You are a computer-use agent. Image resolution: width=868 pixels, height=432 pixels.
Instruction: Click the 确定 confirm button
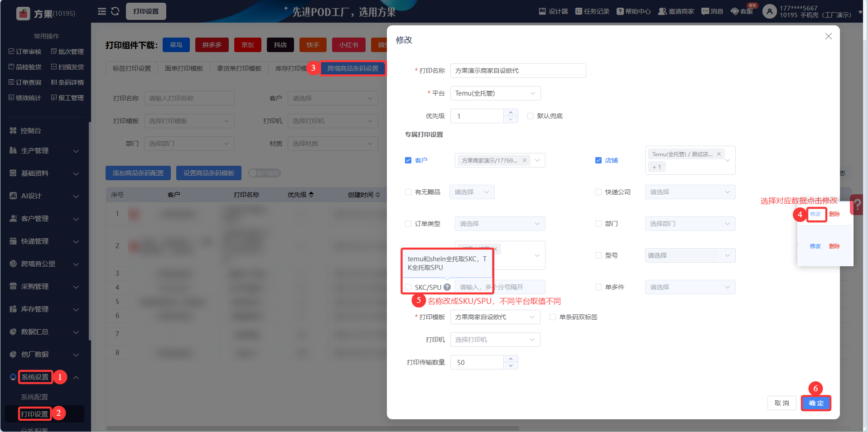(x=816, y=403)
